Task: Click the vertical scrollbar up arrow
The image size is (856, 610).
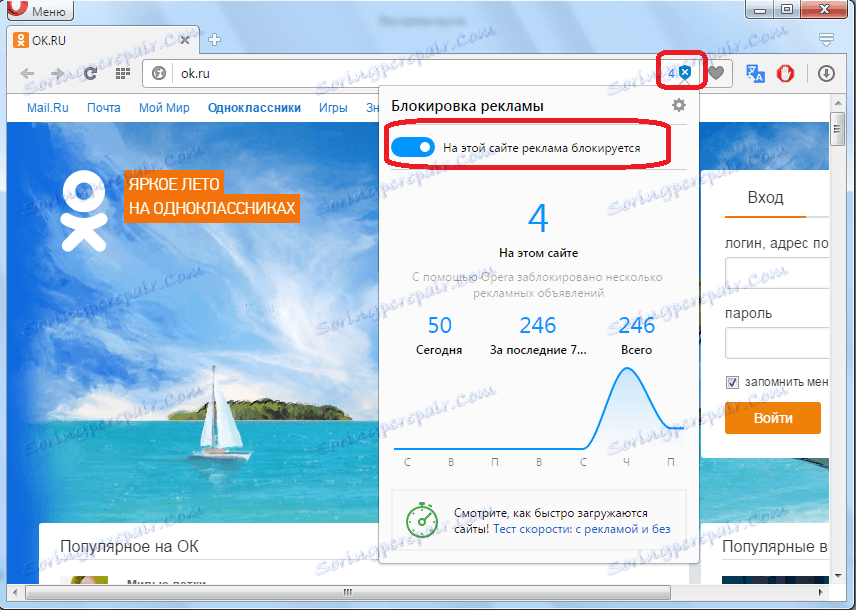Action: coord(837,102)
